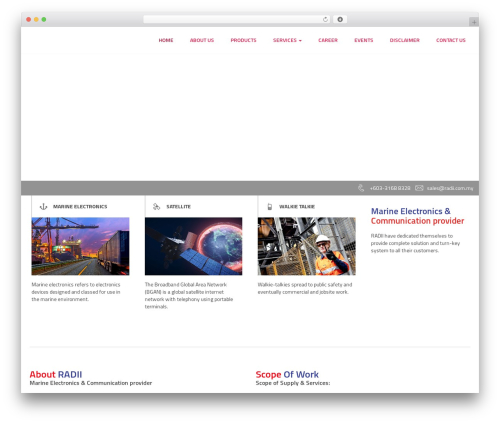
Task: Click the envelope email icon
Action: [419, 188]
